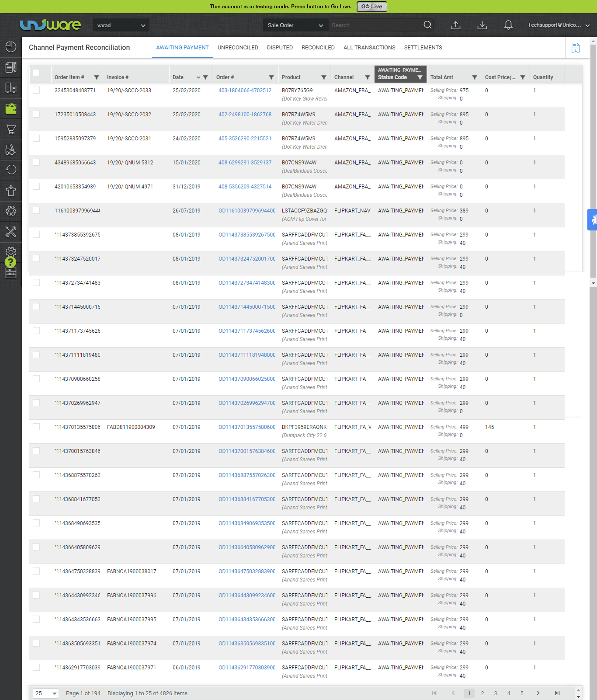Open the settings gear sidebar icon
This screenshot has height=700, width=597.
pyautogui.click(x=11, y=252)
